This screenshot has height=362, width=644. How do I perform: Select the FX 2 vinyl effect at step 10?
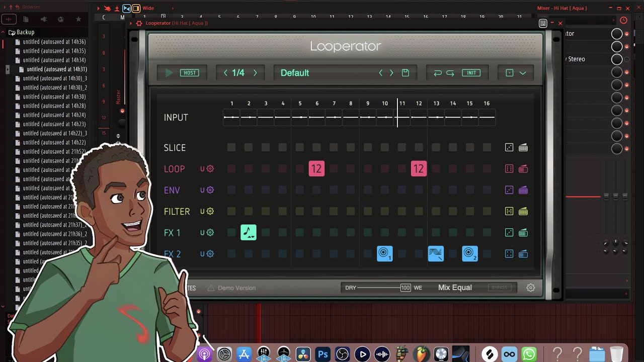point(385,253)
